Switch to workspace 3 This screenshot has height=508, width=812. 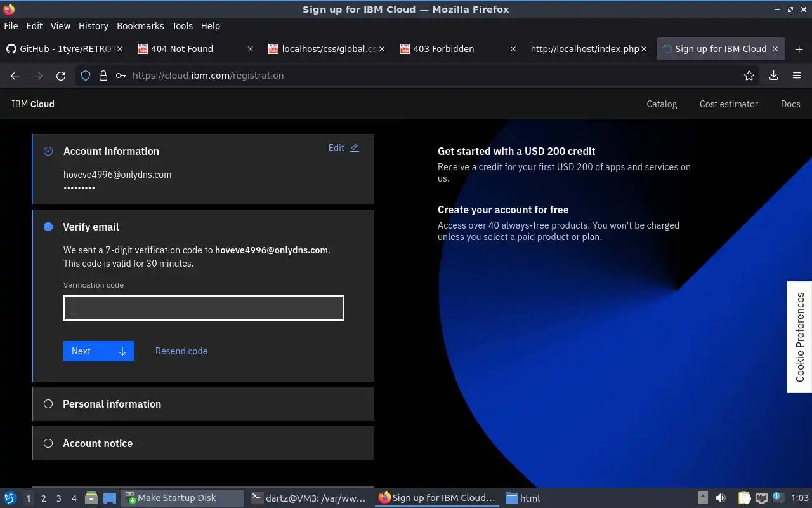pos(59,498)
